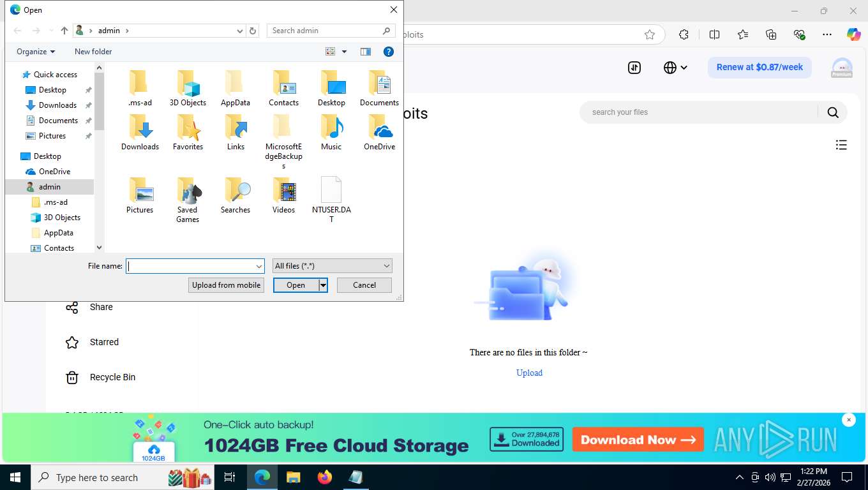
Task: Add page to favorites star icon
Action: tap(650, 34)
